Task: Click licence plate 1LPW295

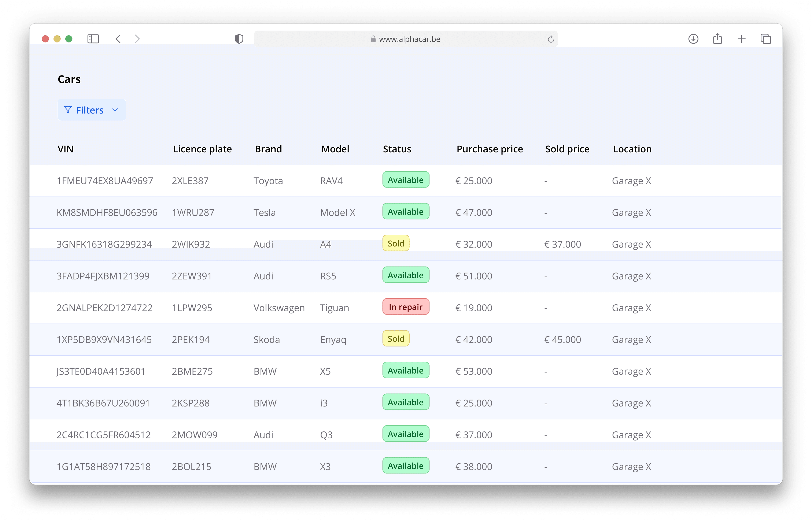Action: 192,308
